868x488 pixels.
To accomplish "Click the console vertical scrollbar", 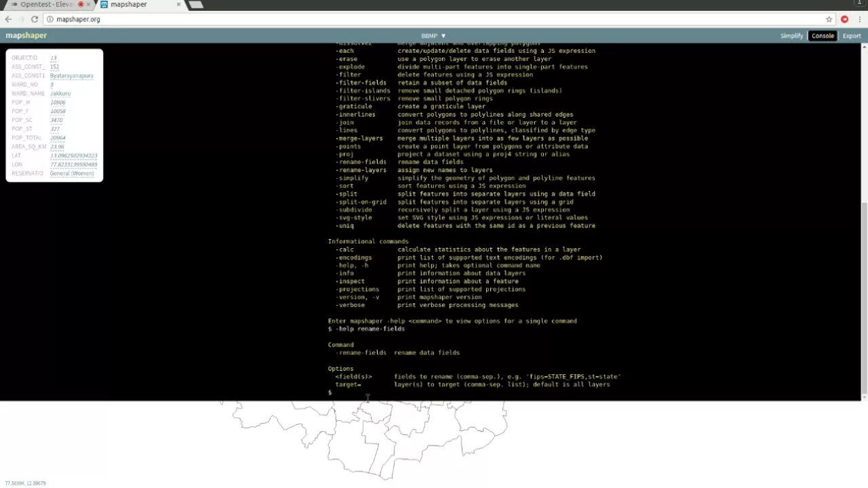I will coord(864,298).
